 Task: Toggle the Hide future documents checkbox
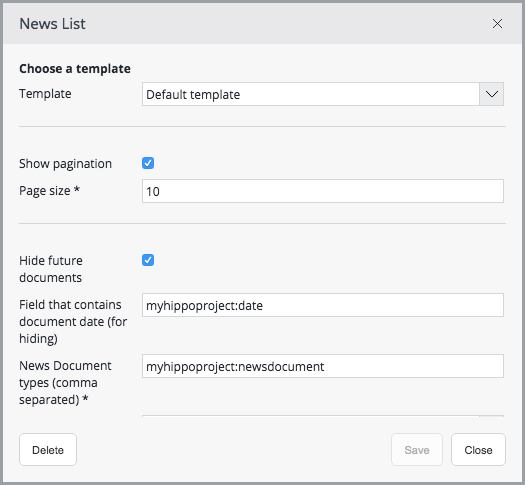point(148,260)
